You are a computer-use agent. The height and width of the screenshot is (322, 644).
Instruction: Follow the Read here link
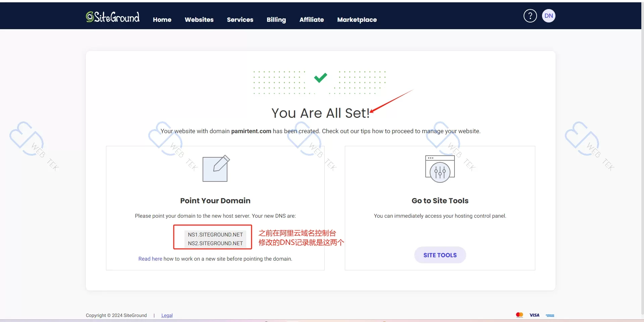click(x=150, y=259)
